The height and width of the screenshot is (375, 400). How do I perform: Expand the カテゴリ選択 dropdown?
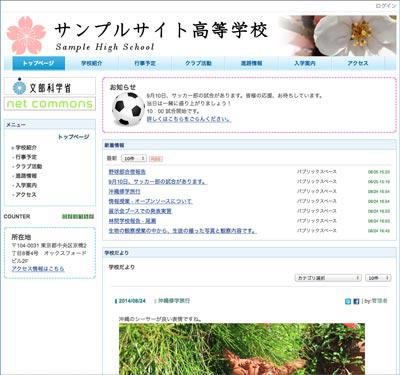[x=328, y=278]
